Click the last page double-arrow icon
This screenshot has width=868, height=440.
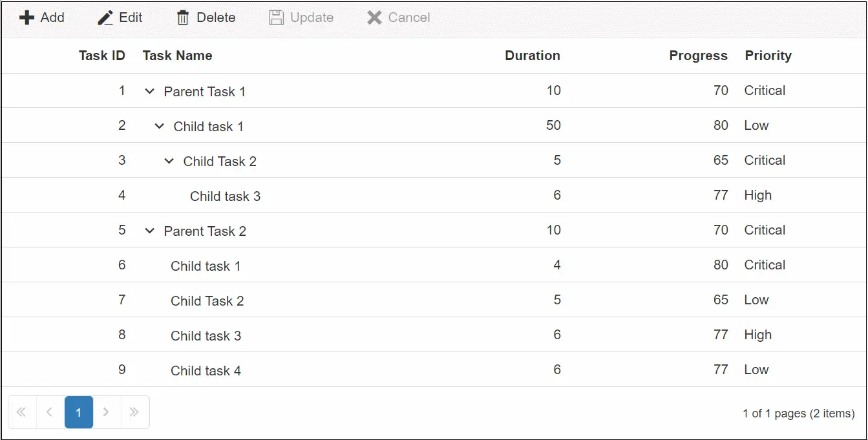[134, 412]
